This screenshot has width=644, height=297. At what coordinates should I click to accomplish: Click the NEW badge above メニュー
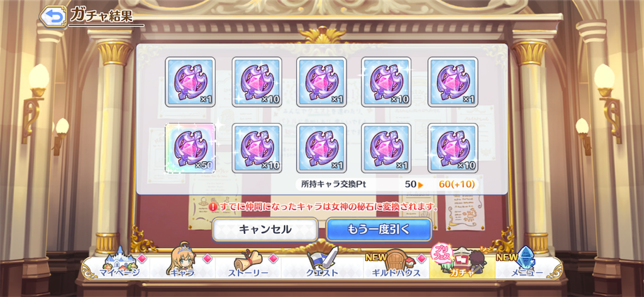[x=508, y=257]
